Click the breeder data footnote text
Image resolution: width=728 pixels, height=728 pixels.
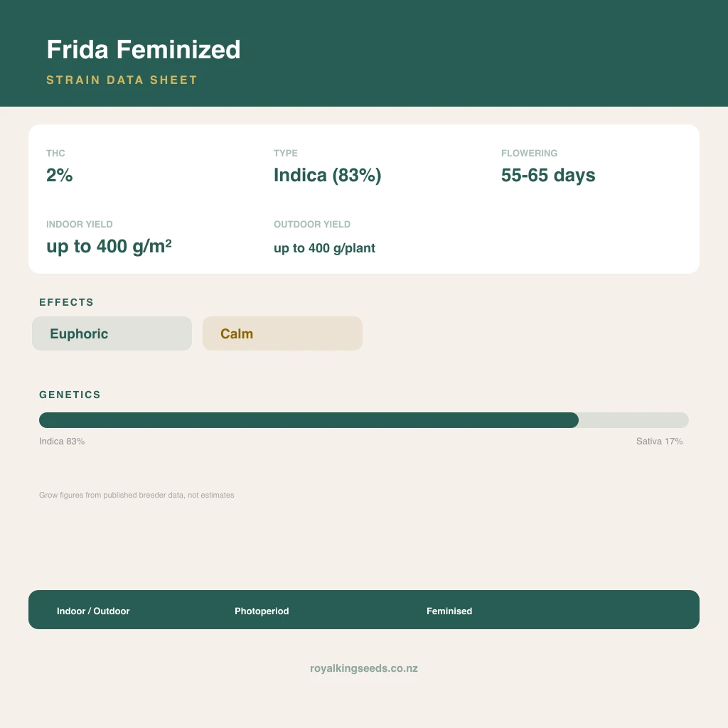pyautogui.click(x=136, y=495)
